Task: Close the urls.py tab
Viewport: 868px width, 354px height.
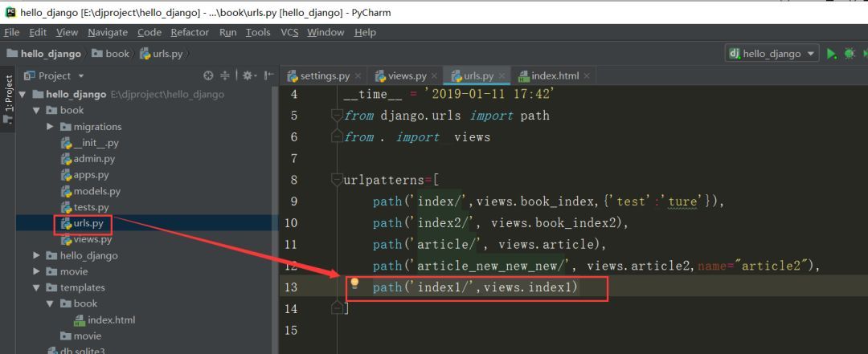Action: click(502, 75)
